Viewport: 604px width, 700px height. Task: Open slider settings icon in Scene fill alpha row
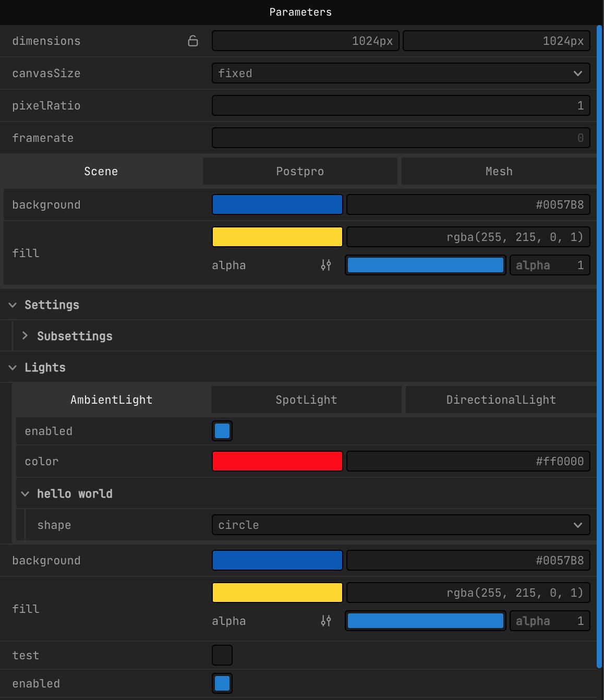click(x=326, y=265)
